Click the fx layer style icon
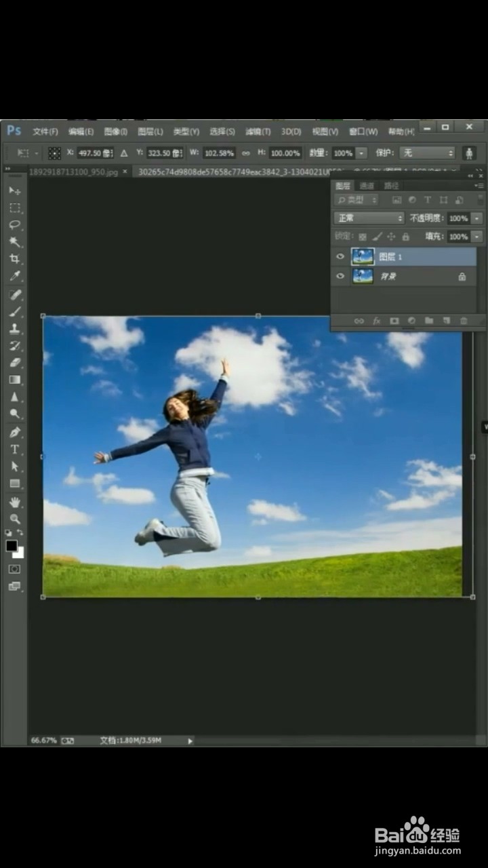The image size is (488, 868). (377, 321)
